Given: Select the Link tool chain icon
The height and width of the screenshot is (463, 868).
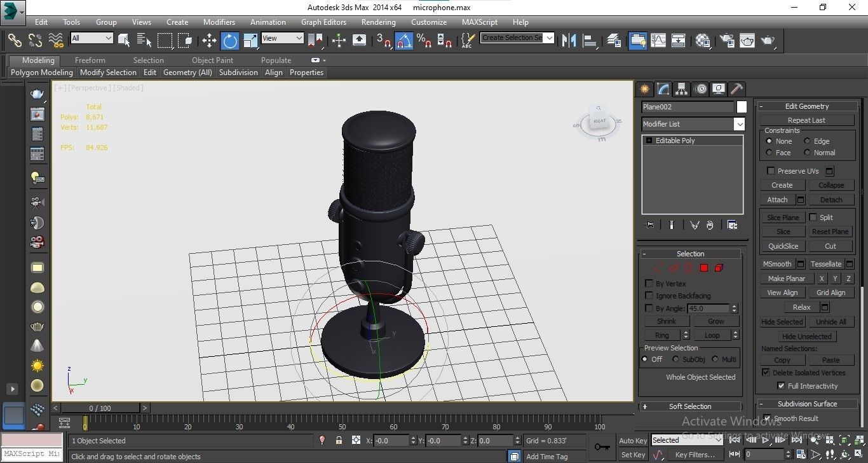Looking at the screenshot, I should coord(14,40).
